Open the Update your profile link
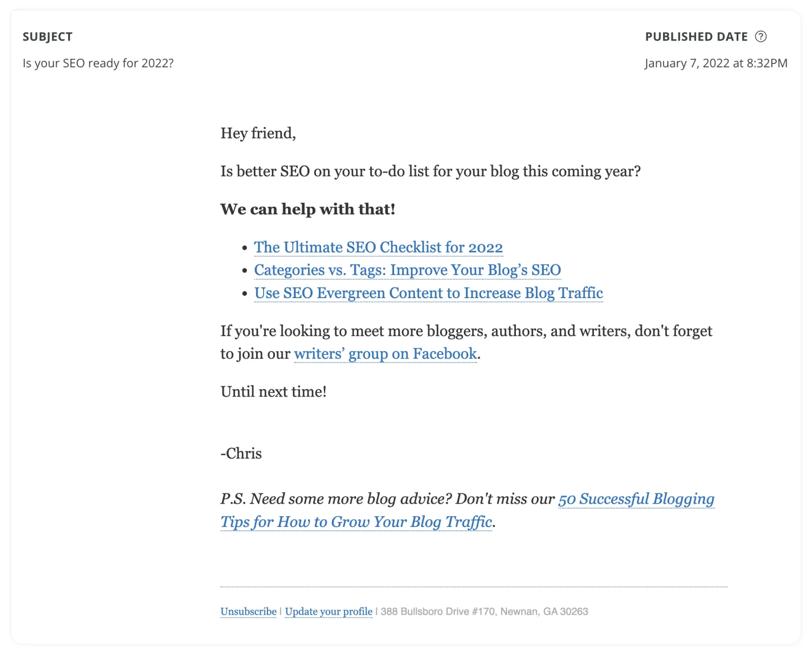This screenshot has width=812, height=653. click(329, 611)
